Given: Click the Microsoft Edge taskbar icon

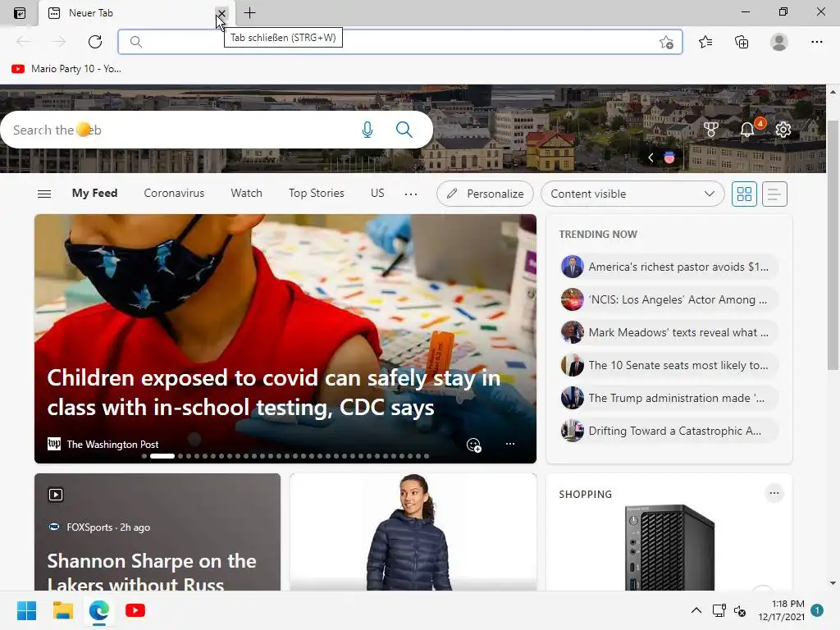Looking at the screenshot, I should coord(99,610).
